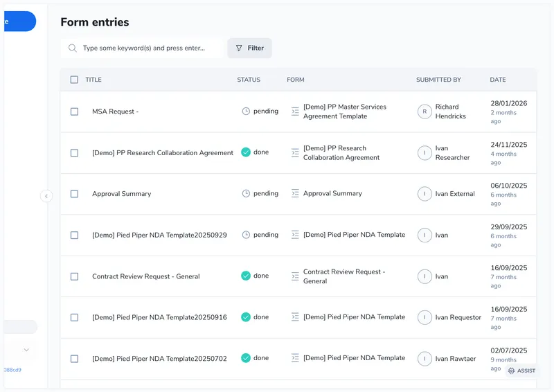Click the gear icon on ASSIST button
Viewport: 554px width, 392px height.
[x=511, y=371]
